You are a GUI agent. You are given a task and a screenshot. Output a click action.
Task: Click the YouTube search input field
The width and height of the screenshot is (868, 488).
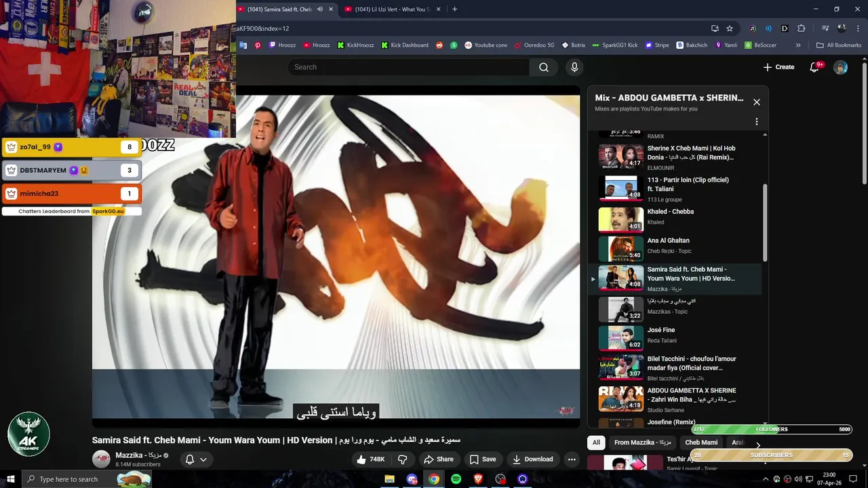408,67
